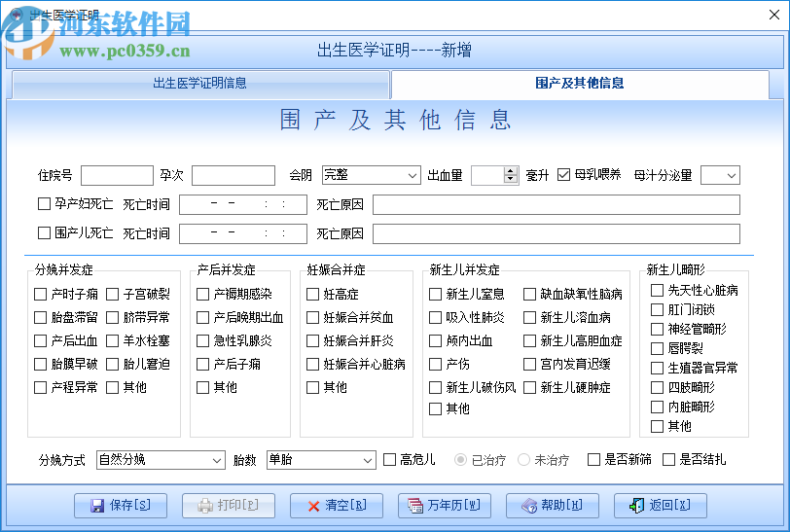This screenshot has width=790, height=532.
Task: Check the 先天性心脏病 checkbox
Action: (x=657, y=290)
